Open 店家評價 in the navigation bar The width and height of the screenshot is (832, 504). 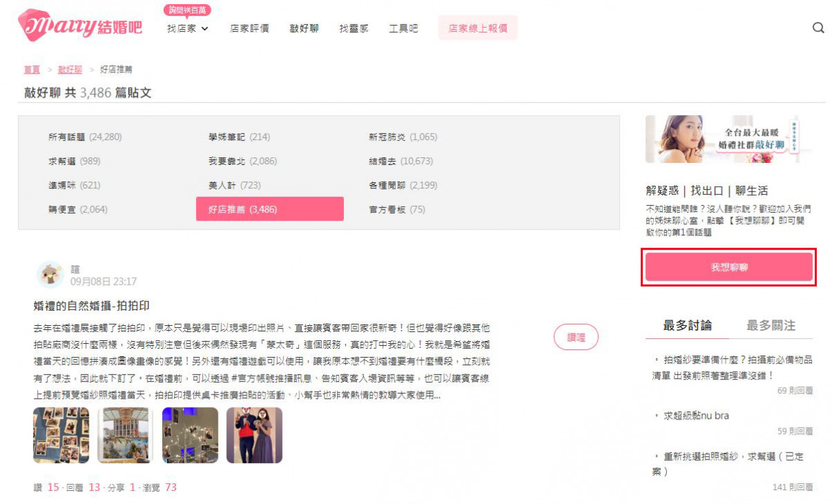[250, 28]
